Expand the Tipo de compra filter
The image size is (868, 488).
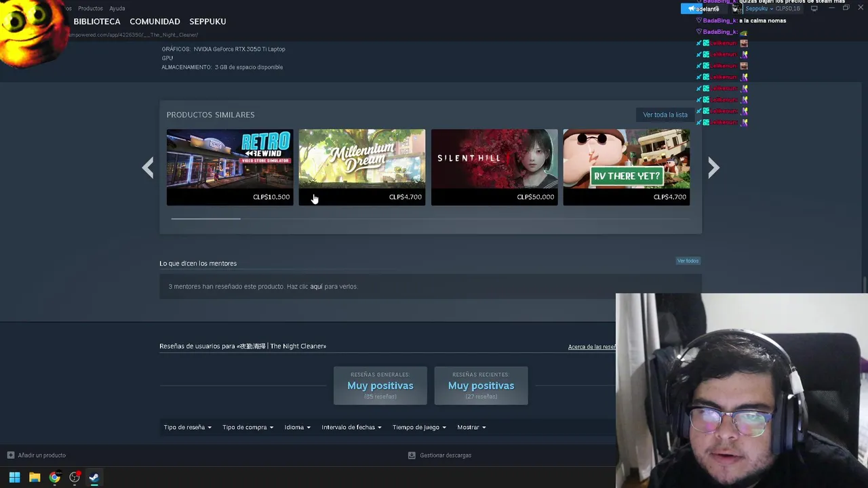coord(248,428)
